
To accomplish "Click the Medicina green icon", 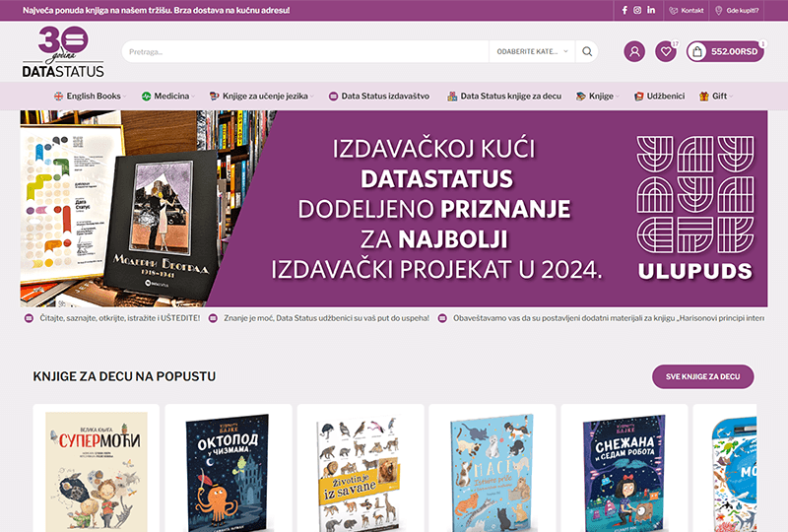I will pos(146,96).
